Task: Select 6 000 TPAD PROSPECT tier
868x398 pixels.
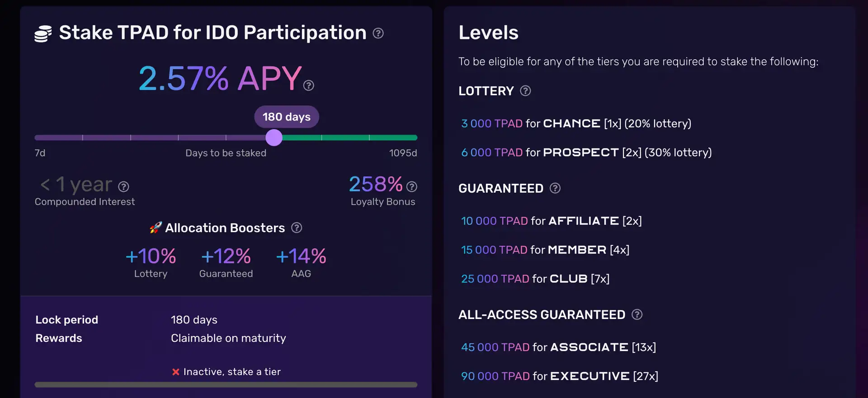Action: click(586, 152)
